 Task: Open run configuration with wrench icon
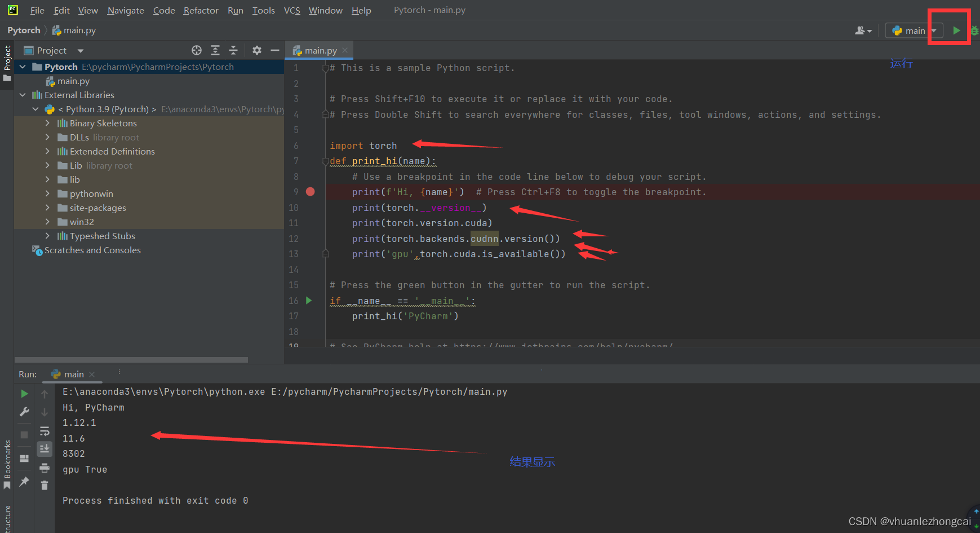pos(24,412)
